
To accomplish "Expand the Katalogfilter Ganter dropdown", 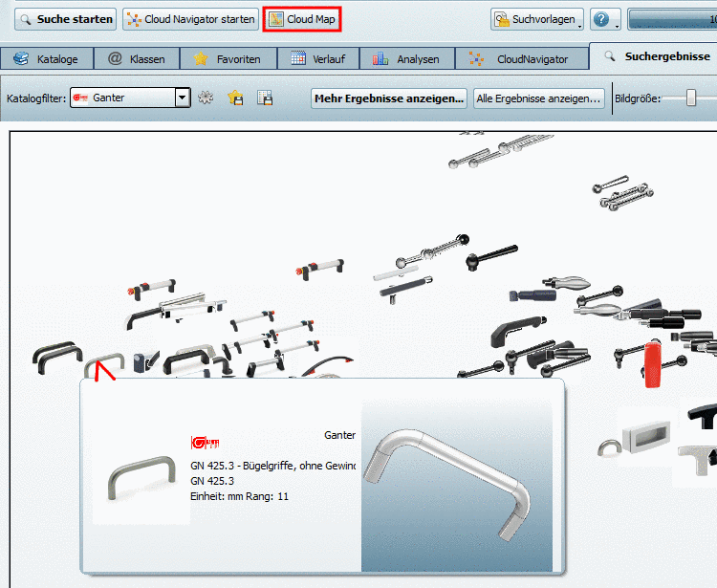I will 183,98.
